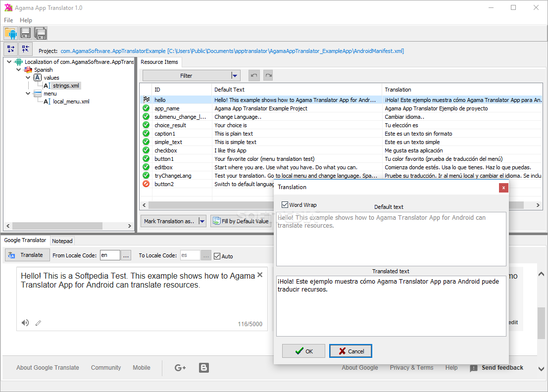
Task: Click the simple_text resource row ID
Action: 168,142
